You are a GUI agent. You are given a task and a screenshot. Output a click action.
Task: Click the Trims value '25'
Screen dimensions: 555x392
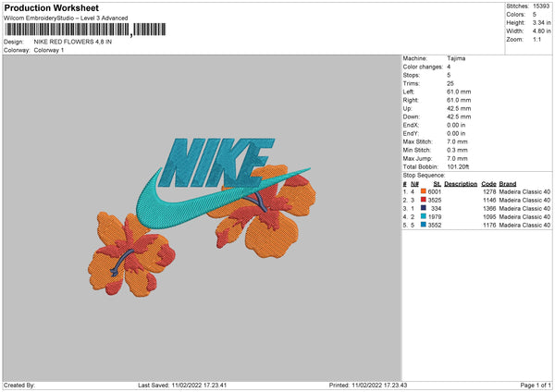pos(450,83)
